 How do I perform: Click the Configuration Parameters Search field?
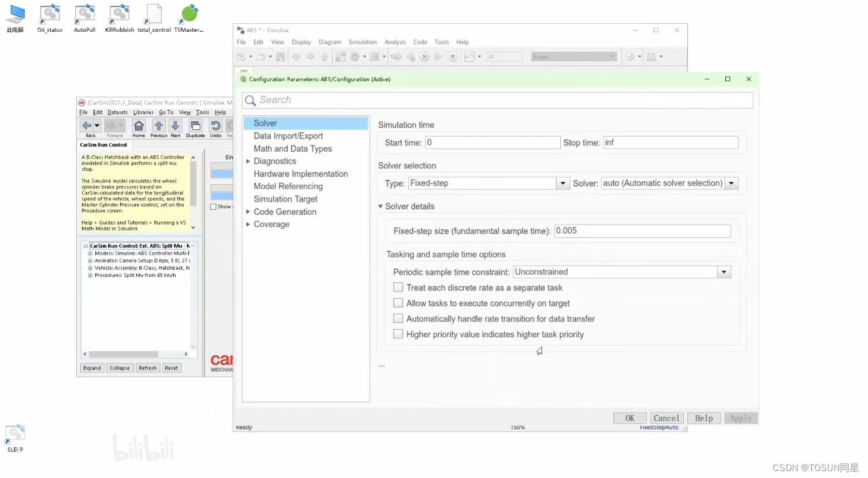pyautogui.click(x=498, y=100)
